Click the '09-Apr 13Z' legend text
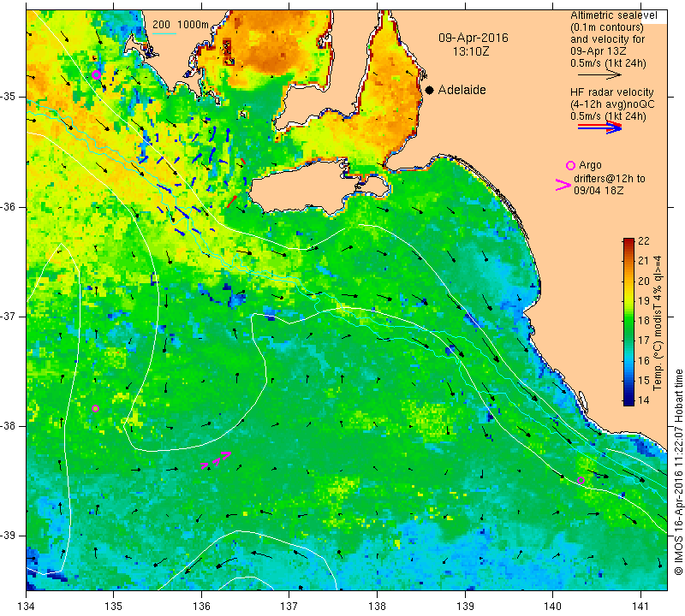This screenshot has width=685, height=616. point(598,51)
